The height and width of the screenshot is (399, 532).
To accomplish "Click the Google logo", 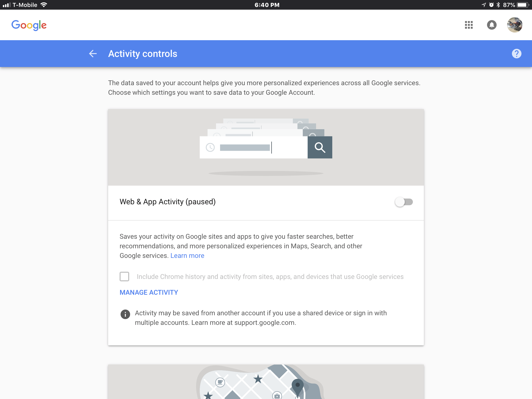I will pos(29,25).
